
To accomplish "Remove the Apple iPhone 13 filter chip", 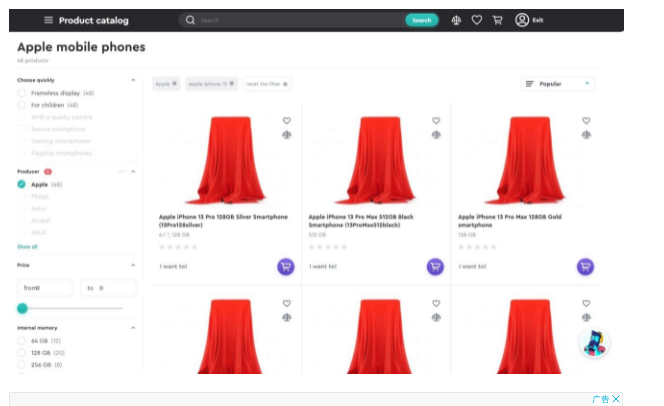I will coord(232,84).
